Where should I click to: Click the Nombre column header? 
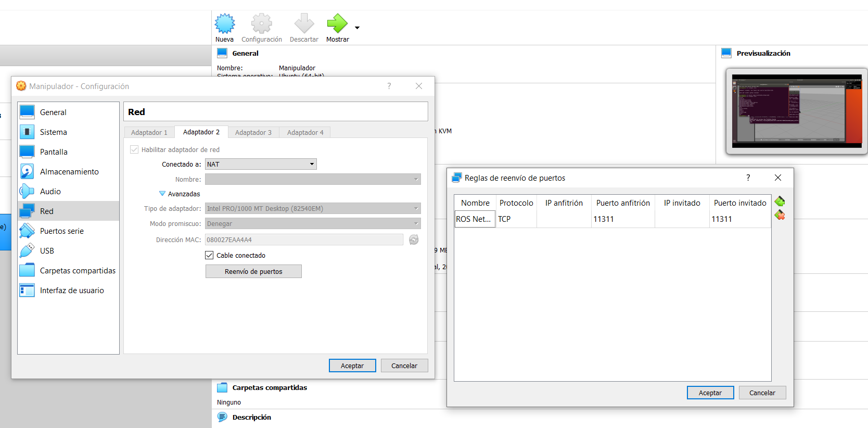click(x=475, y=203)
